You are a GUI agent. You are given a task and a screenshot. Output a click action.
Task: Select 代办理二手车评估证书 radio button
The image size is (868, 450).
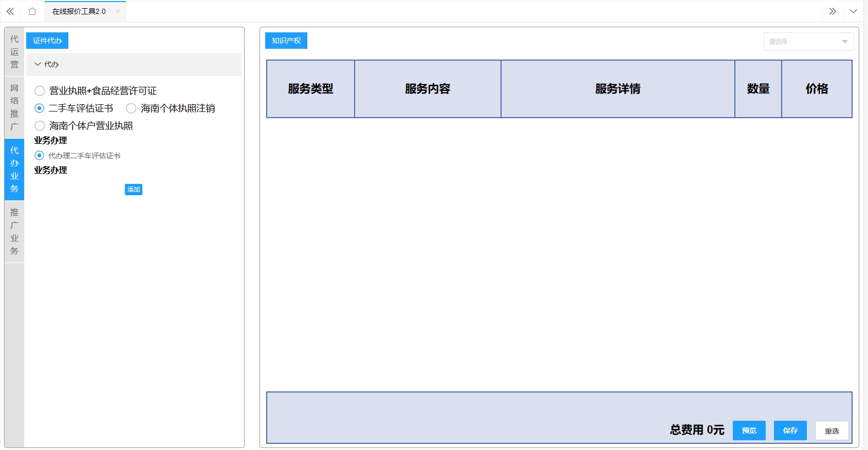click(x=40, y=156)
